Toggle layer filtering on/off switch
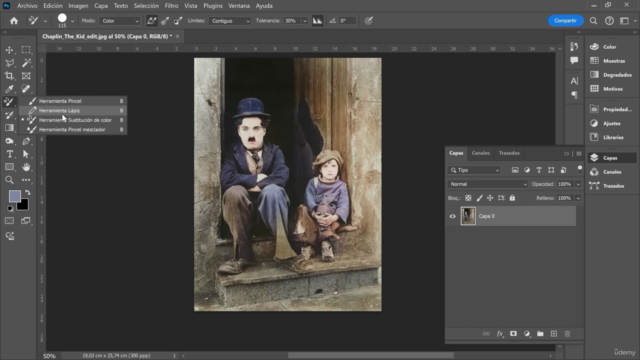This screenshot has width=640, height=360. pos(580,169)
